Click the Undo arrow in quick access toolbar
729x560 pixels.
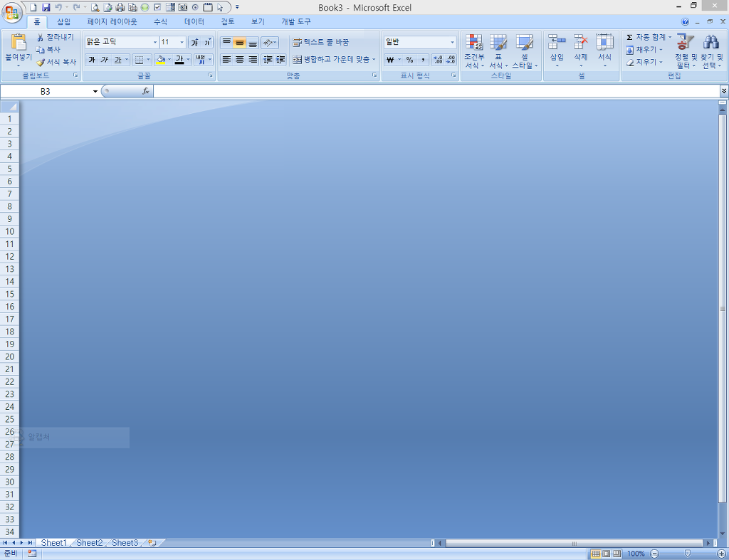point(58,7)
